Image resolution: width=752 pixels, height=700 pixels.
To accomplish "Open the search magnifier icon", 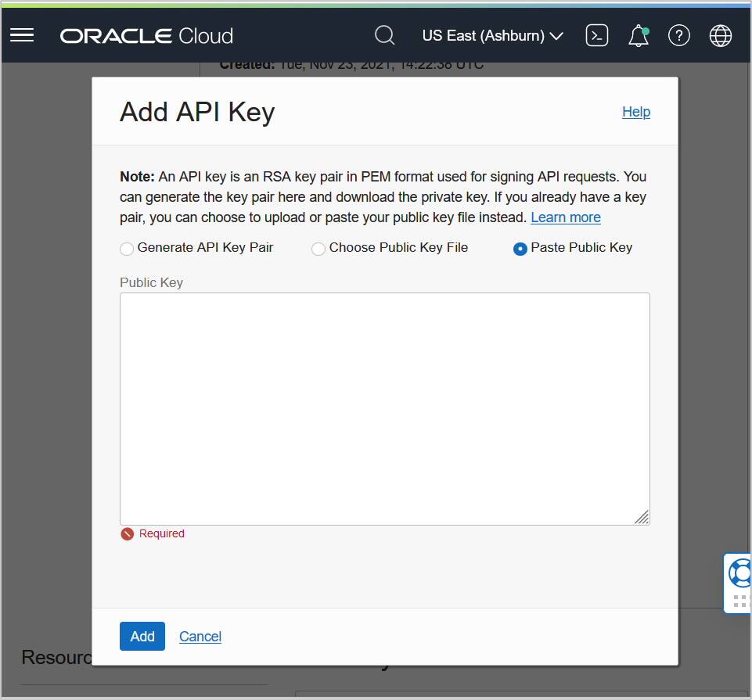I will pyautogui.click(x=384, y=35).
